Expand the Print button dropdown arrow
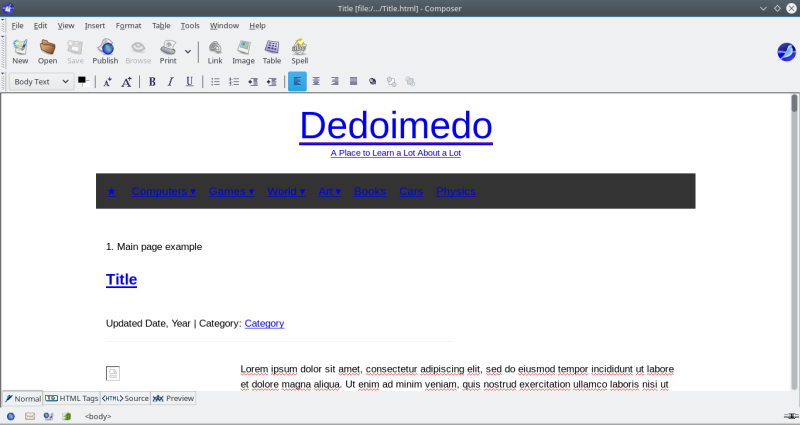This screenshot has width=800, height=425. point(188,51)
